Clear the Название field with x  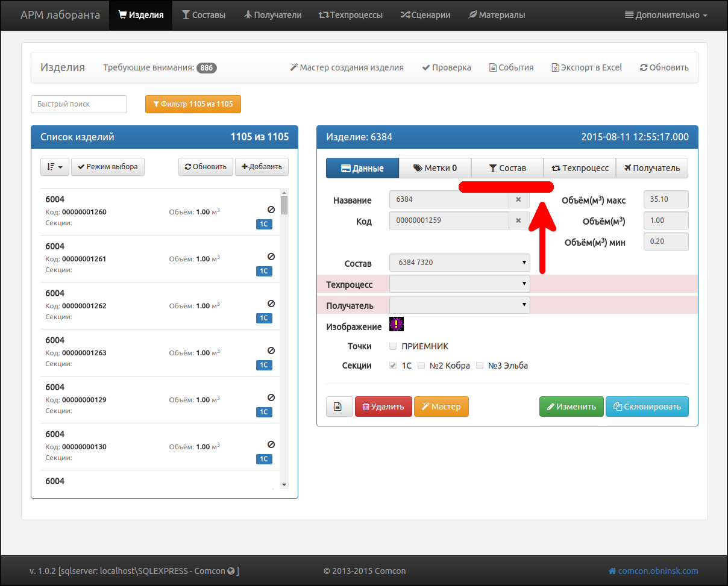[519, 199]
